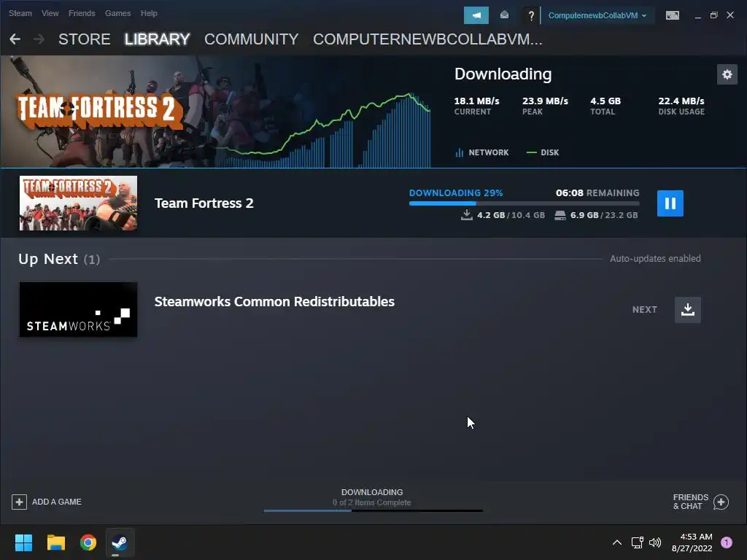
Task: Go forward with the right arrow
Action: tap(39, 39)
